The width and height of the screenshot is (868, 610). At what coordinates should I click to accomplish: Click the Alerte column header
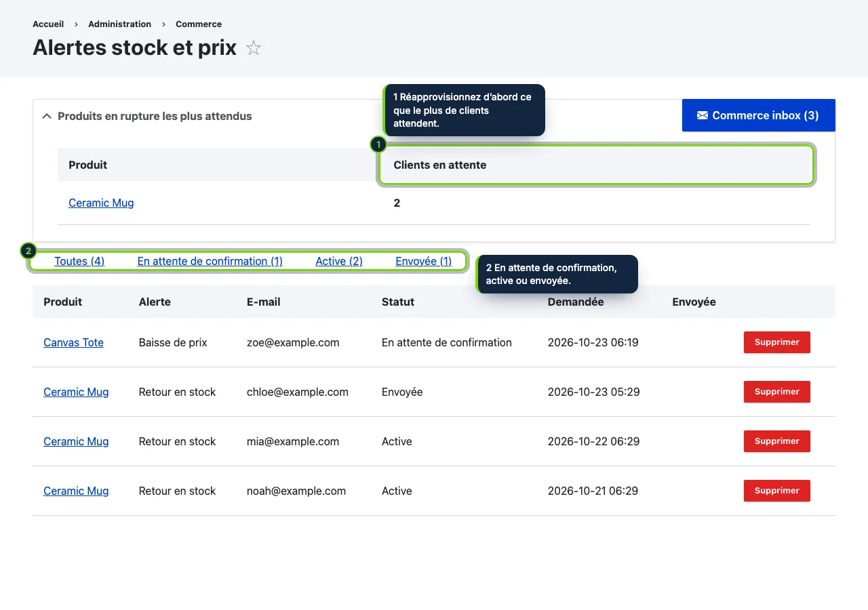pos(155,302)
